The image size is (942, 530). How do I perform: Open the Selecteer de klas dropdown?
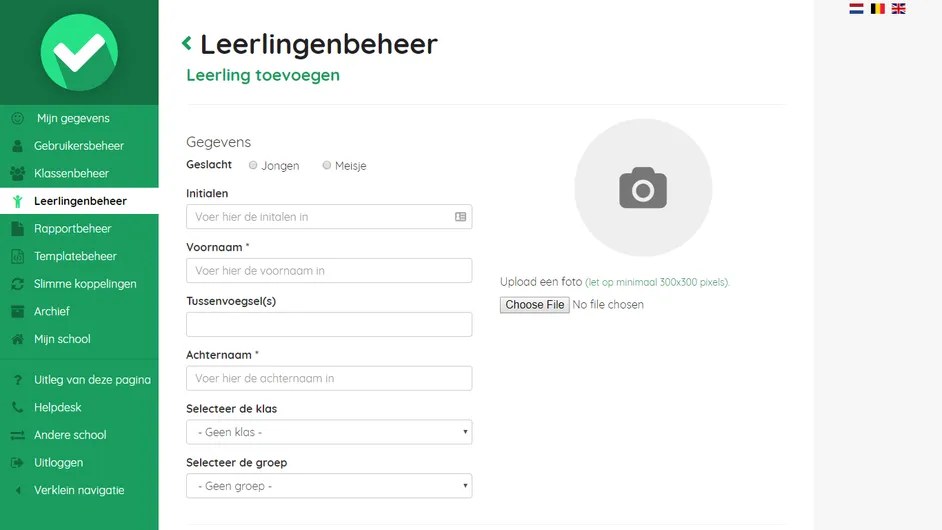click(329, 432)
